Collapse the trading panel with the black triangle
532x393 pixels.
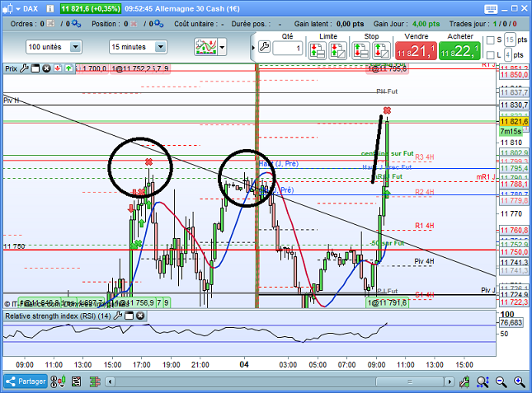point(253,48)
